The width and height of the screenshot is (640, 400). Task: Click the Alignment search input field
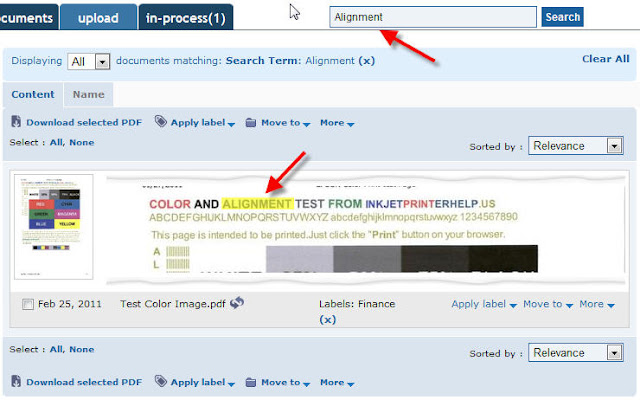click(433, 17)
